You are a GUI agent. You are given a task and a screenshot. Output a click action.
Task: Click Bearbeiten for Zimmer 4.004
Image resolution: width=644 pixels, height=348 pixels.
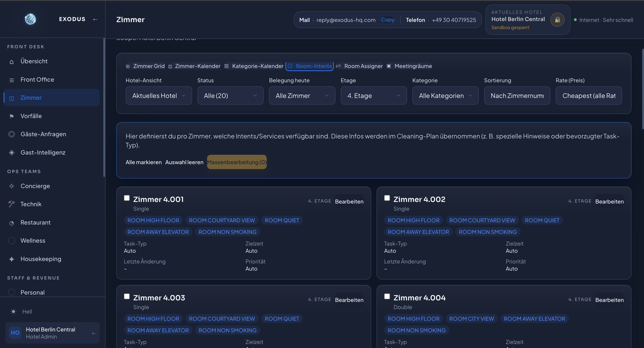[x=609, y=300]
